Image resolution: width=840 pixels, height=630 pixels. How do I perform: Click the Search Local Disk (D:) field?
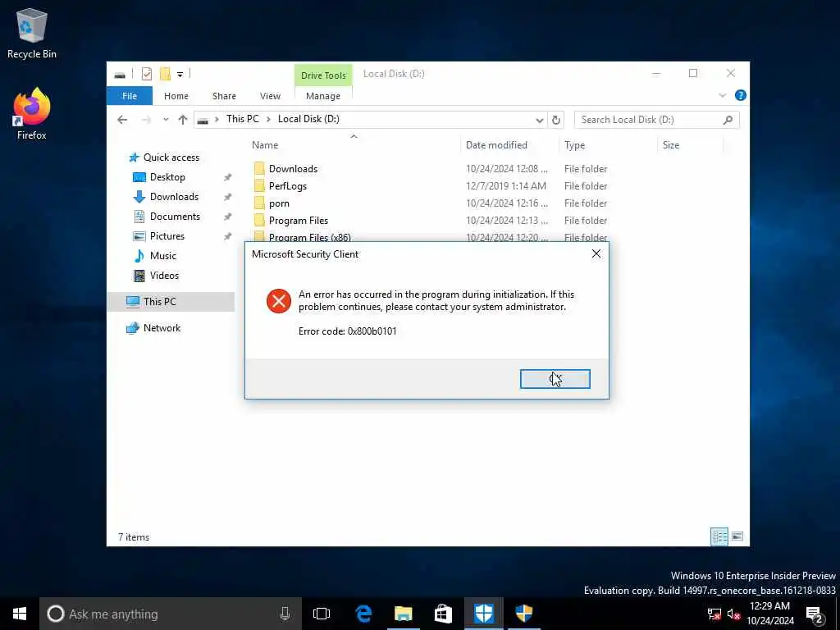click(x=656, y=120)
